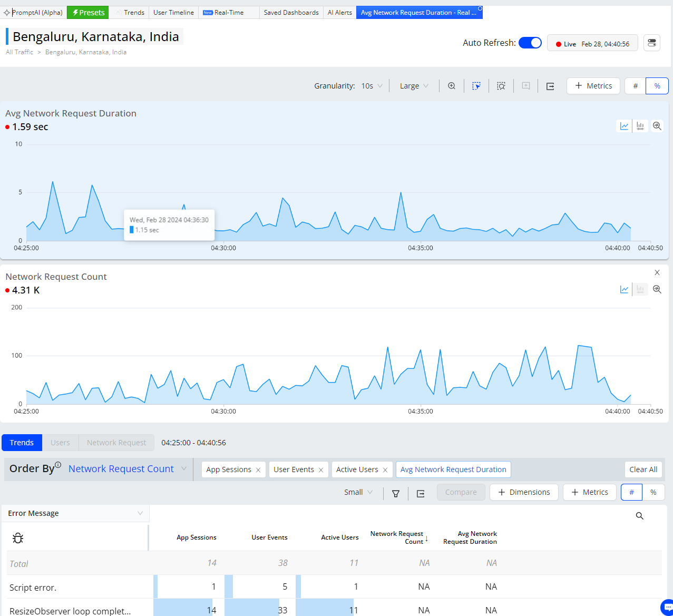
Task: Open the Granularity 10s dropdown
Action: (x=372, y=86)
